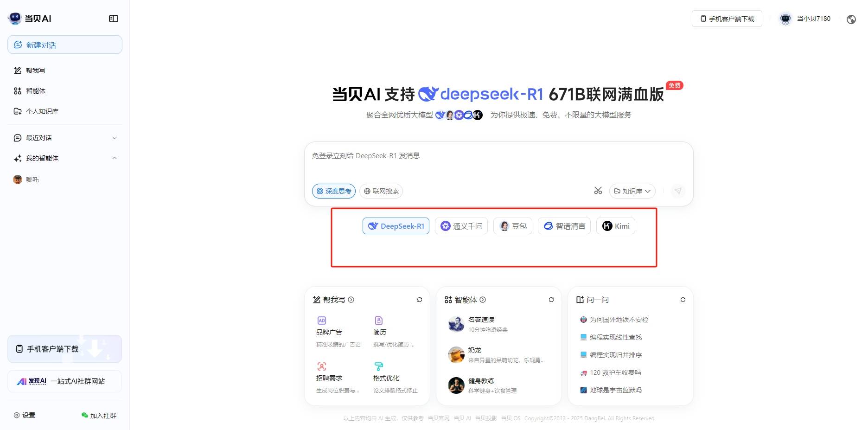Viewport: 868px width, 430px height.
Task: Collapse the 我的智能体 section
Action: click(x=115, y=158)
